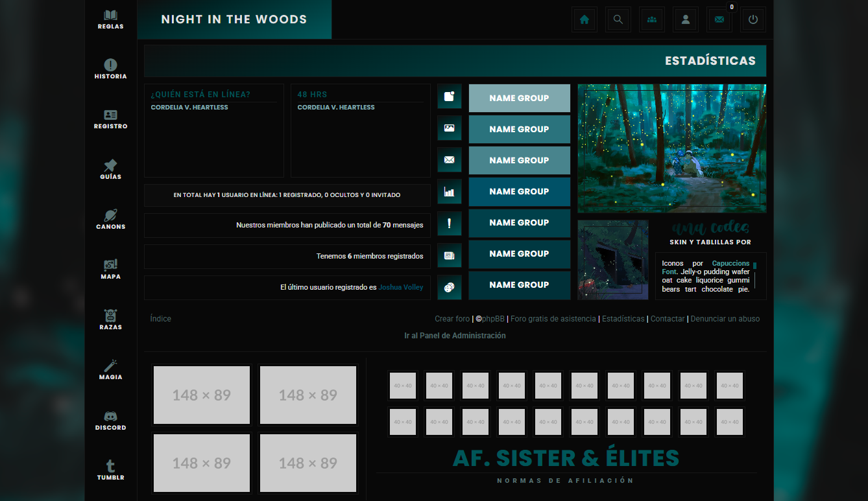The image size is (868, 501).
Task: Open search with the magnifier icon
Action: coord(618,19)
